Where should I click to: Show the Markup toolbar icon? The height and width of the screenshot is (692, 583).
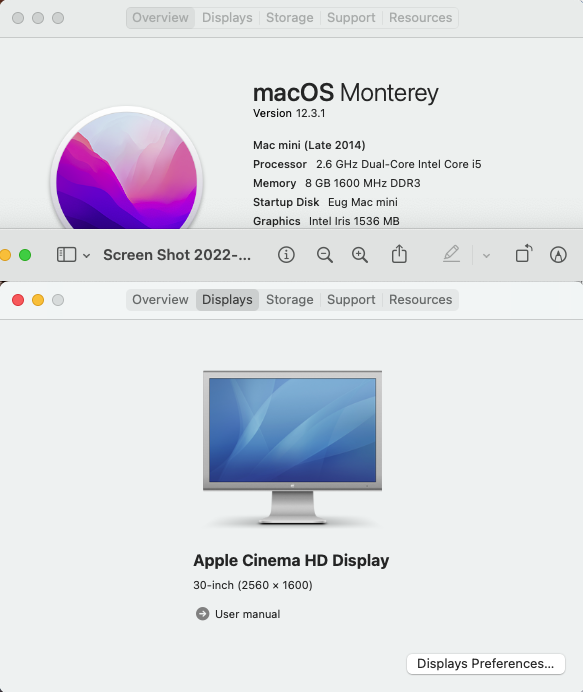point(558,255)
